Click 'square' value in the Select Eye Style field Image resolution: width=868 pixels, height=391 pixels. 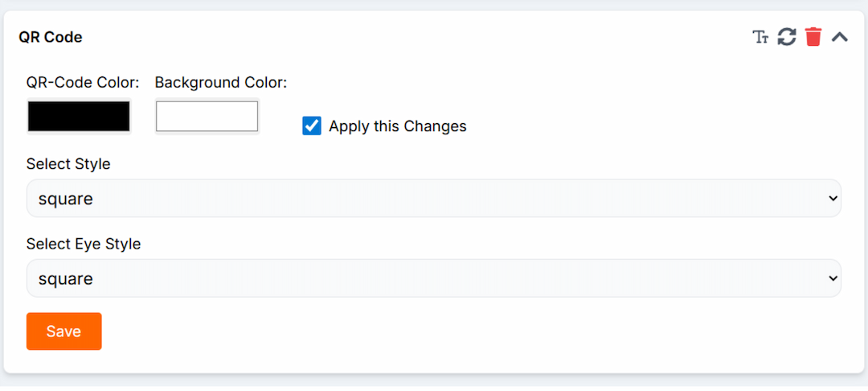66,278
